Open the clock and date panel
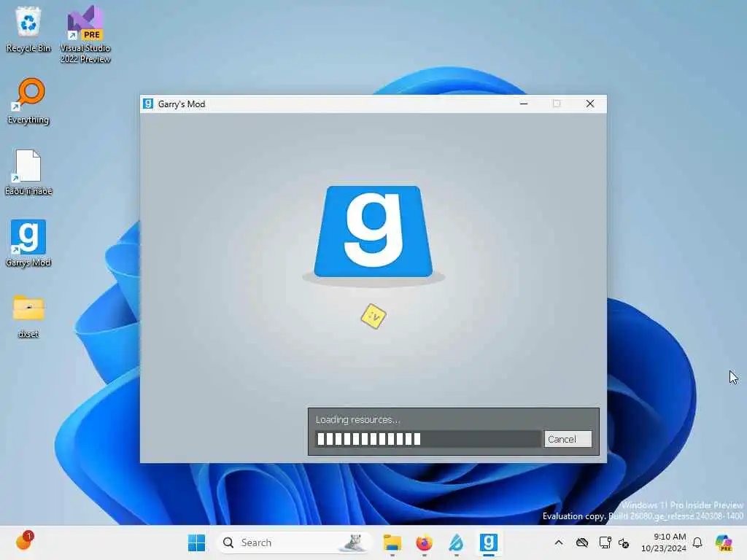 (663, 542)
